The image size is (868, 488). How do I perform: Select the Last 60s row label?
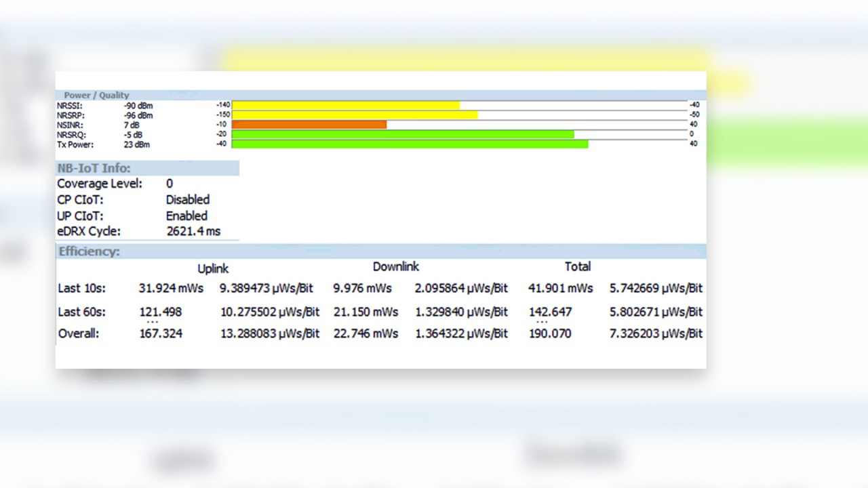[x=81, y=312]
